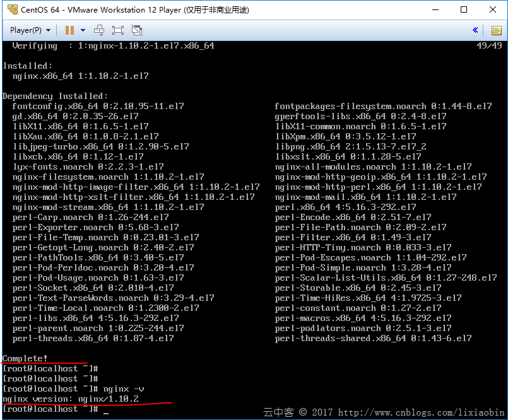The height and width of the screenshot is (420, 508).
Task: Click 'nginx-mod-stream.x86_64' entry
Action: (x=108, y=207)
